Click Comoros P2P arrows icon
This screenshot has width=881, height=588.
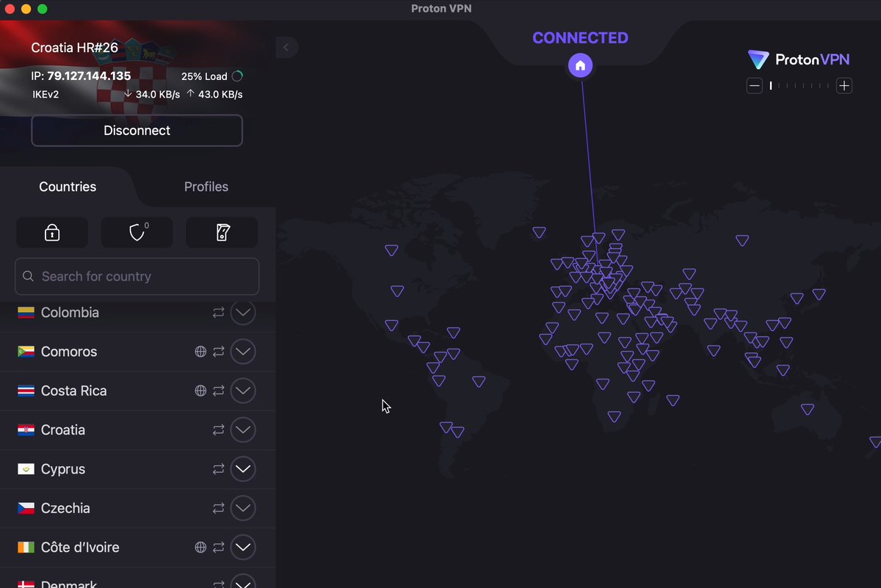tap(219, 352)
